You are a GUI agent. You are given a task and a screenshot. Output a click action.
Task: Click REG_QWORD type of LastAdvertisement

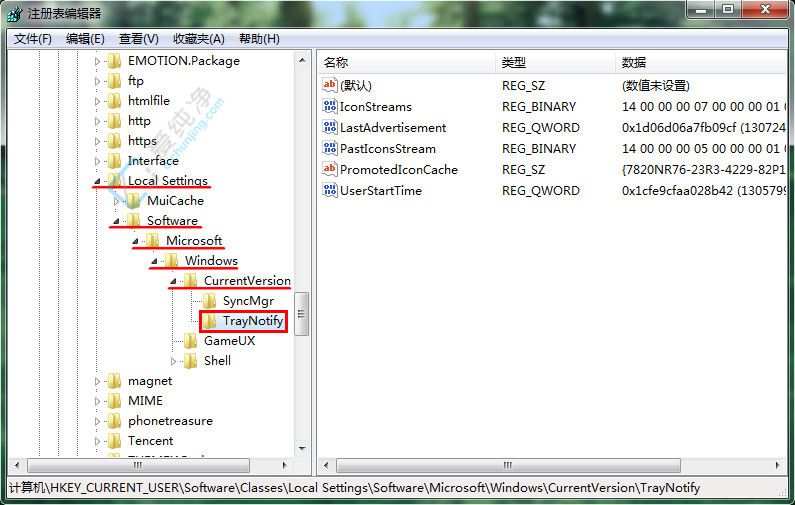[540, 128]
